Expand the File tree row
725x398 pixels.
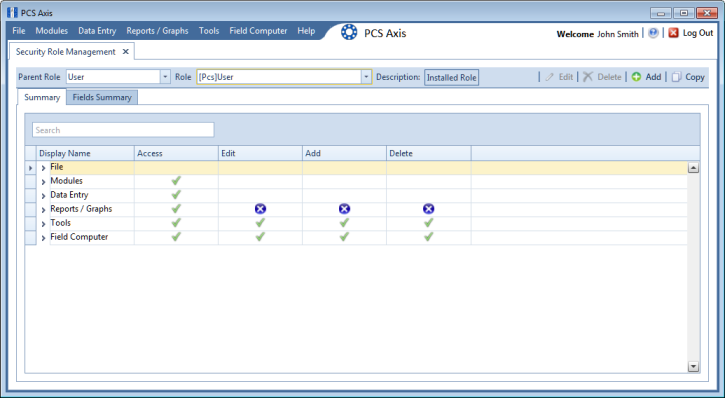pyautogui.click(x=43, y=168)
